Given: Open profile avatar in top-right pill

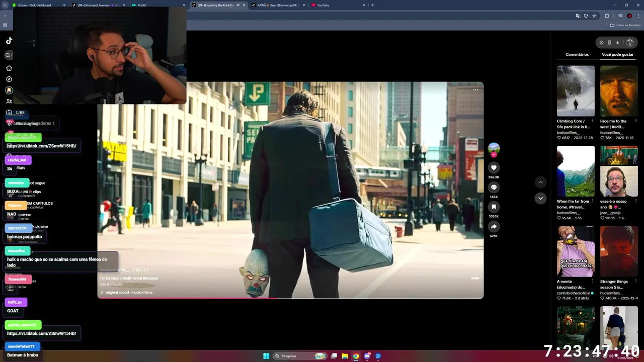Looking at the screenshot, I should pos(630,43).
